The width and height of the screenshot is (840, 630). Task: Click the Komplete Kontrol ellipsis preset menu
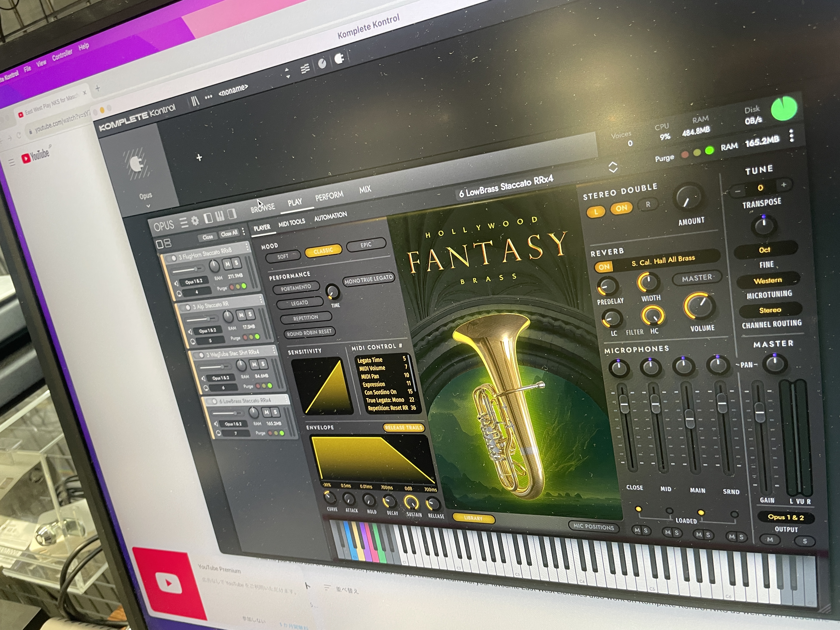[x=209, y=97]
